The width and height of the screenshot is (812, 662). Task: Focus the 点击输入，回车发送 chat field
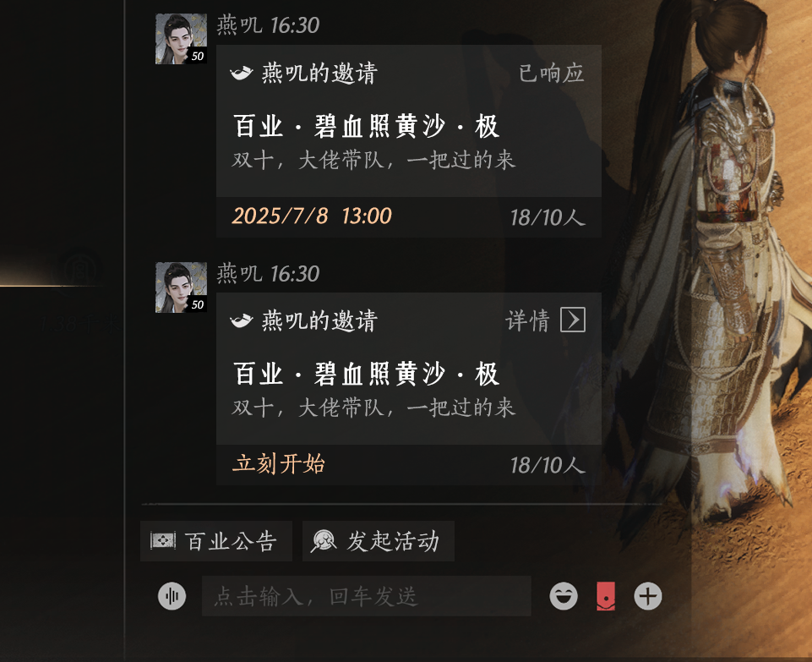366,596
